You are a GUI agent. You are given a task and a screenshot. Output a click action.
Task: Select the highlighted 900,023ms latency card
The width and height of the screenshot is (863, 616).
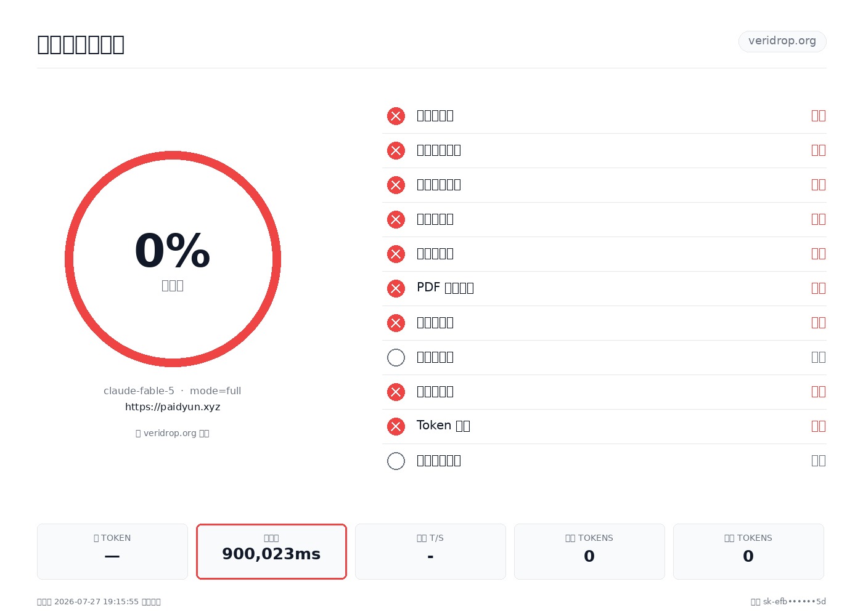[271, 551]
